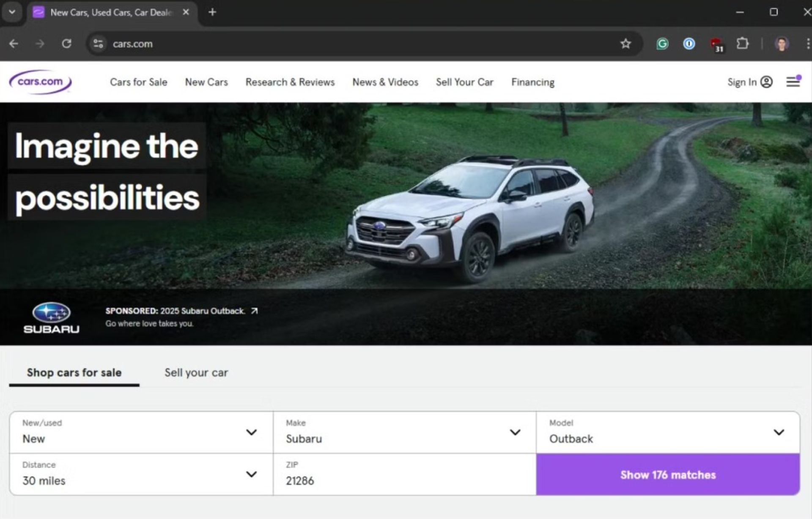Expand the New/used dropdown

[x=141, y=432]
